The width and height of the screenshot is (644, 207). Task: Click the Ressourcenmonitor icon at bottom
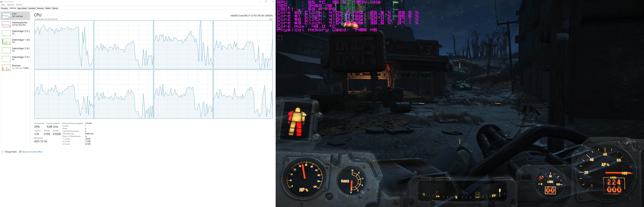20,152
